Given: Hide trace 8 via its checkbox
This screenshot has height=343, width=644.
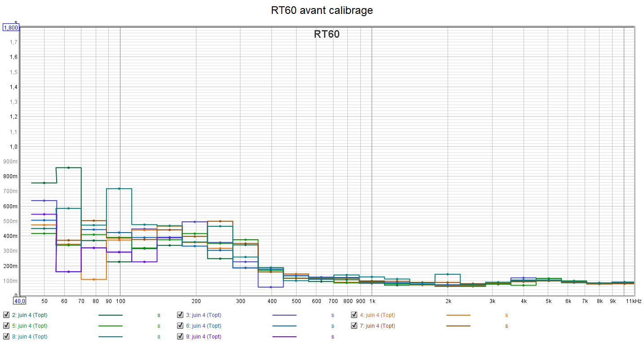Looking at the screenshot, I should (6, 337).
